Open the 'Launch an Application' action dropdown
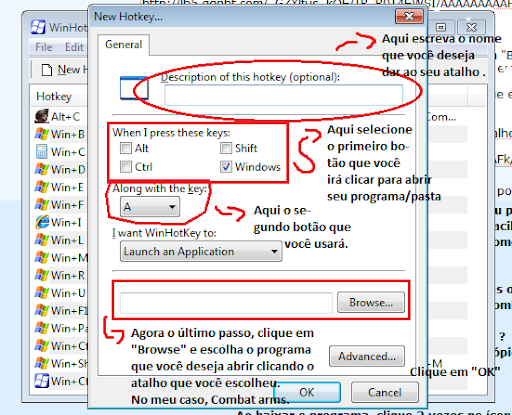512x415 pixels. coord(201,251)
